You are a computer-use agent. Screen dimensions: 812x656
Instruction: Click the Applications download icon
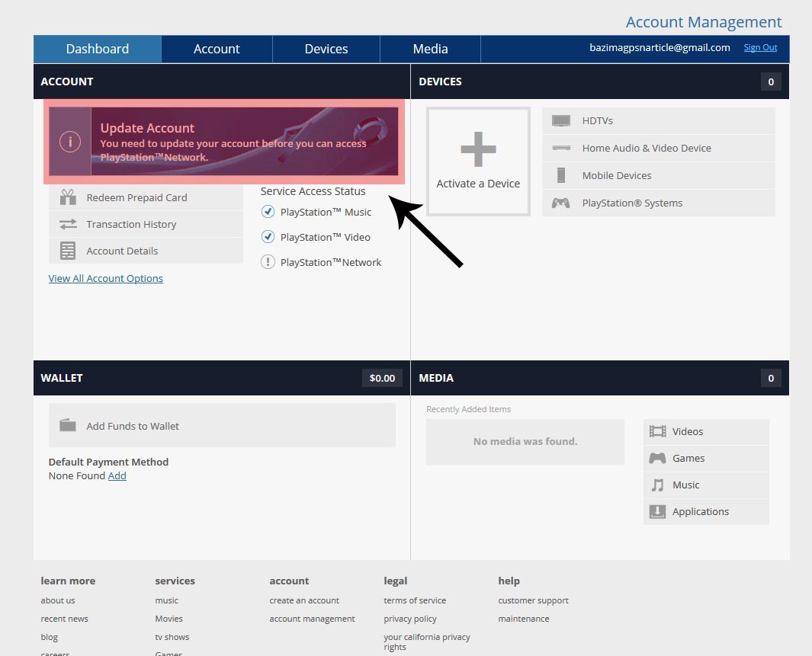(x=657, y=512)
